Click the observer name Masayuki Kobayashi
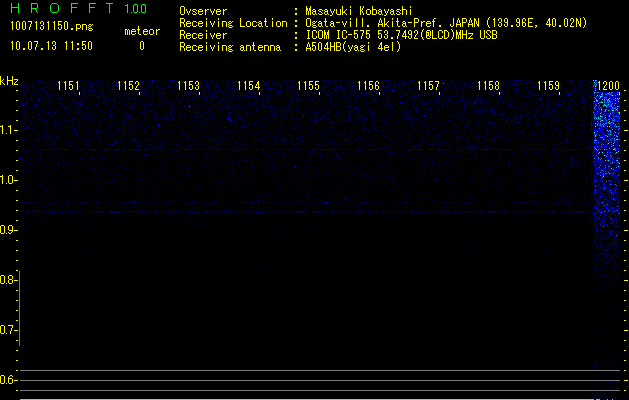 click(x=359, y=11)
